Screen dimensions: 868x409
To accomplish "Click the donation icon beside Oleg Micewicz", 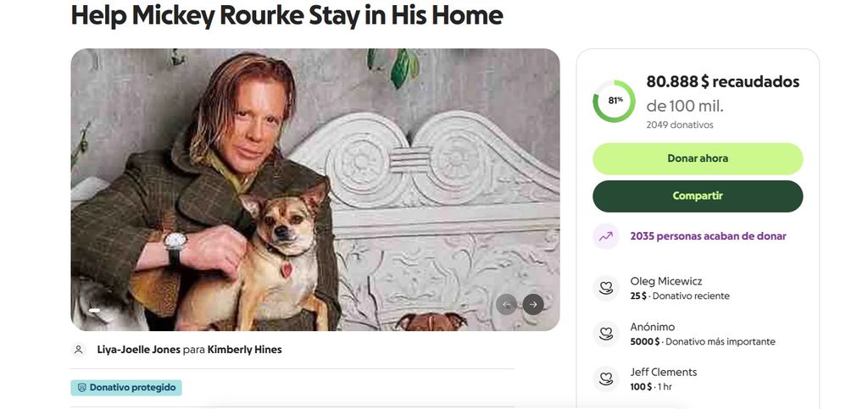I will 606,288.
